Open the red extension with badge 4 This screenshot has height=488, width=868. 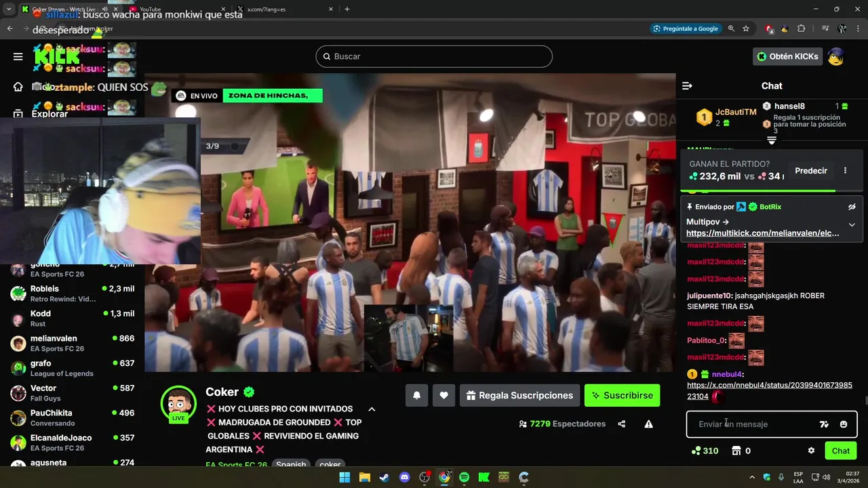pyautogui.click(x=769, y=28)
